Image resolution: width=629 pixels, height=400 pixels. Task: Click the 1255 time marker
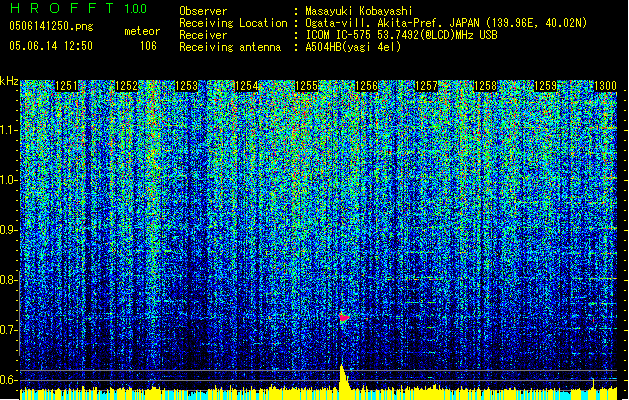click(306, 86)
